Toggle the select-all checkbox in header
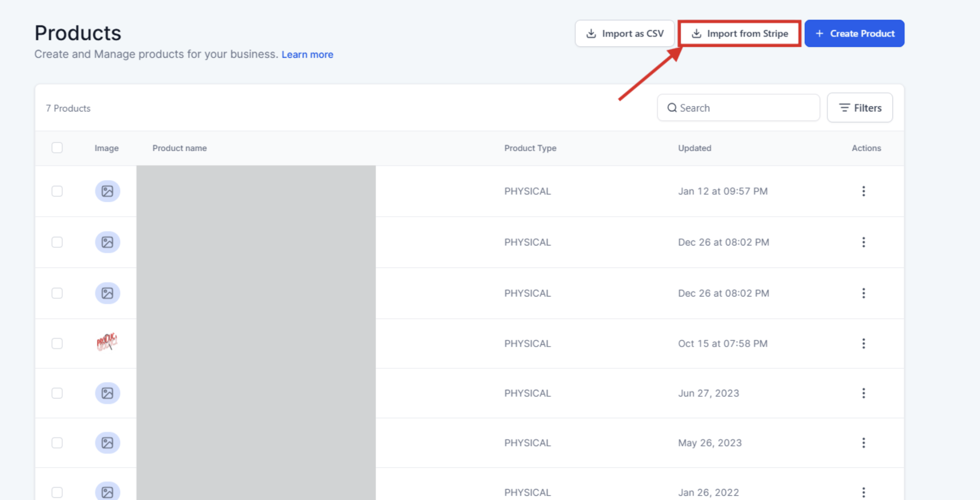Screen dimensions: 980x500 pyautogui.click(x=57, y=147)
